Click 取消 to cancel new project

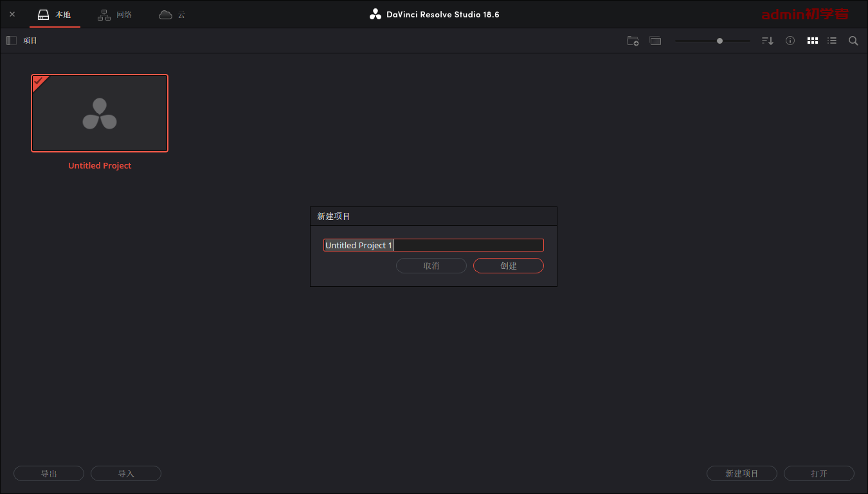point(431,266)
